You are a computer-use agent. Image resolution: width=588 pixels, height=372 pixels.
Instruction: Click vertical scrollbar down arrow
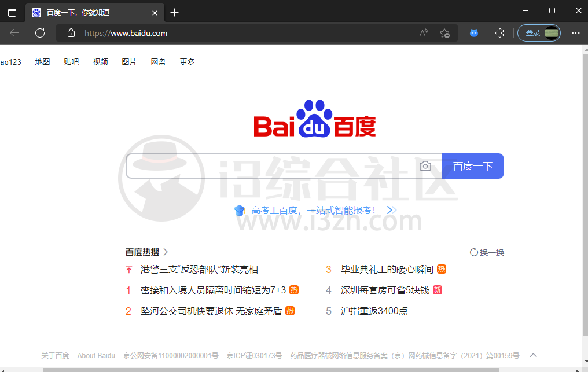[x=585, y=362]
